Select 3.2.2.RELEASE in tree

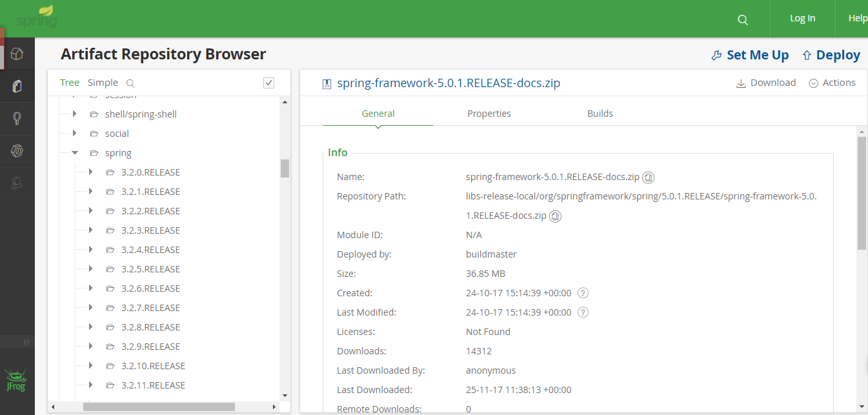pyautogui.click(x=150, y=211)
